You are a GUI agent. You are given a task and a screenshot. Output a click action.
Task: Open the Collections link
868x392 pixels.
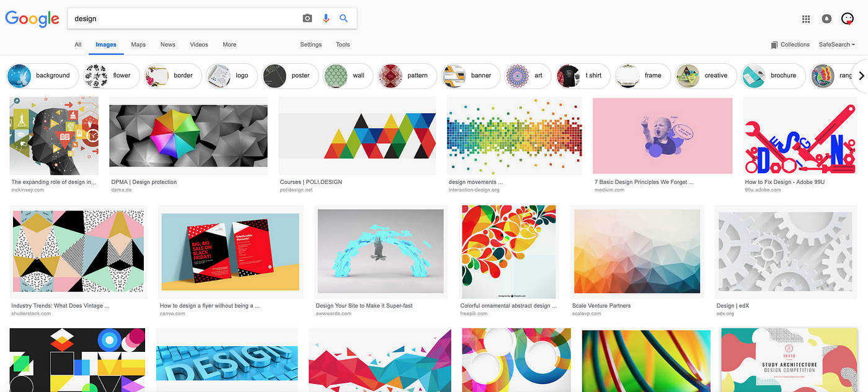click(x=795, y=45)
